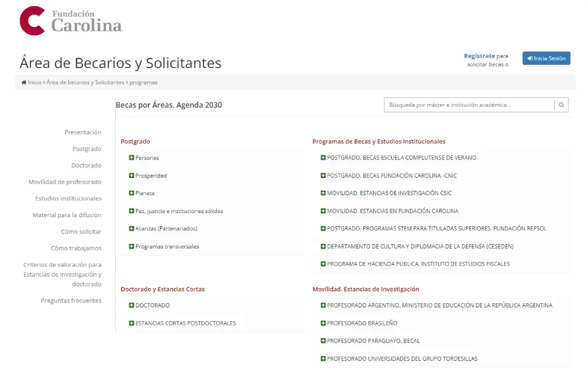Viewport: 587px width, 392px height.
Task: Open PROFESORADO PARAGUAYO. BECAL
Action: pos(374,340)
